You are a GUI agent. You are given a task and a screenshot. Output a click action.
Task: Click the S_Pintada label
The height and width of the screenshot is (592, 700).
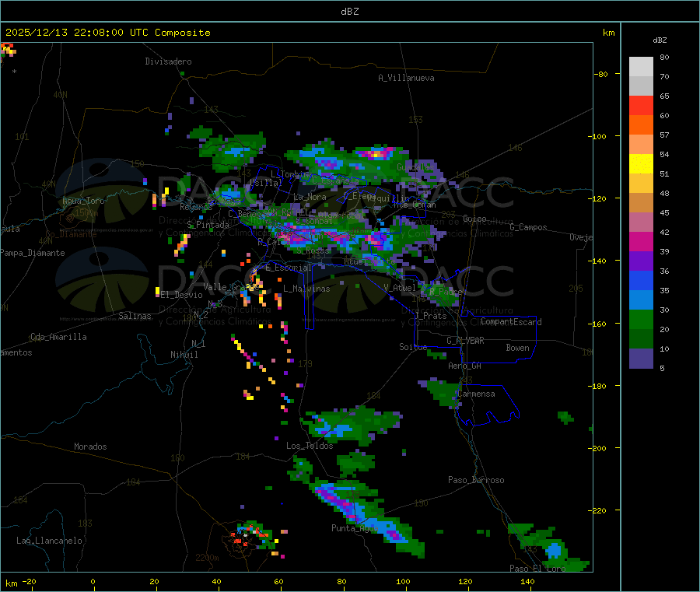tap(208, 225)
